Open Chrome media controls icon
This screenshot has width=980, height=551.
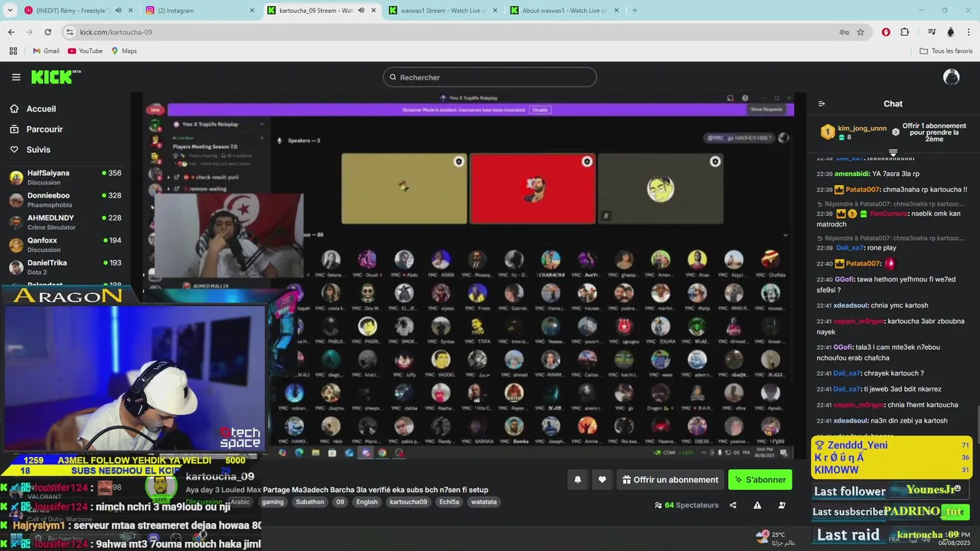click(932, 32)
